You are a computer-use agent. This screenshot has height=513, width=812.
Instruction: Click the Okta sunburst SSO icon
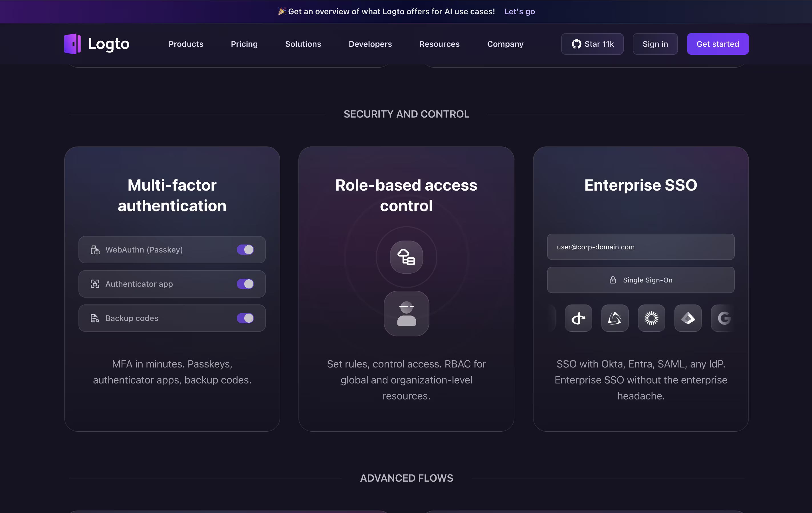tap(651, 318)
